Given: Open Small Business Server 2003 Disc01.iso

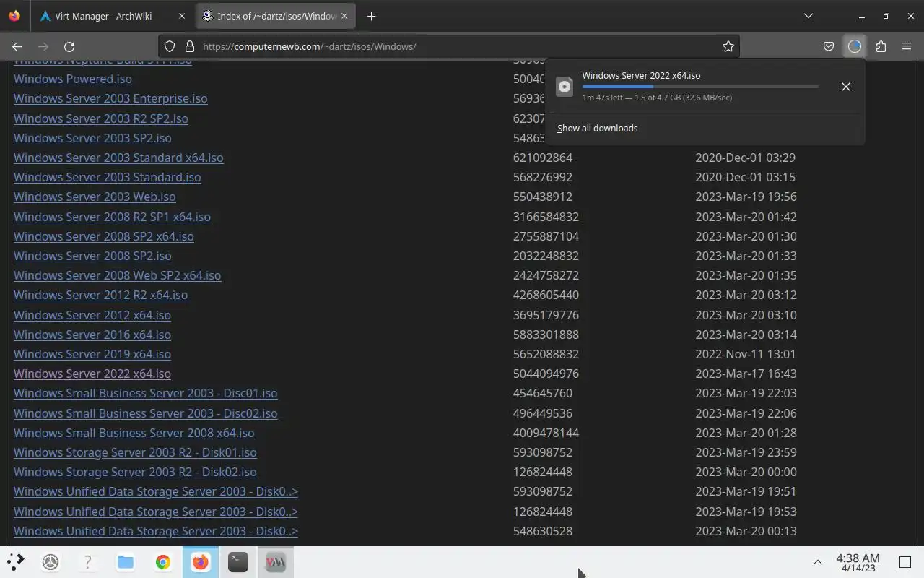Looking at the screenshot, I should click(146, 393).
